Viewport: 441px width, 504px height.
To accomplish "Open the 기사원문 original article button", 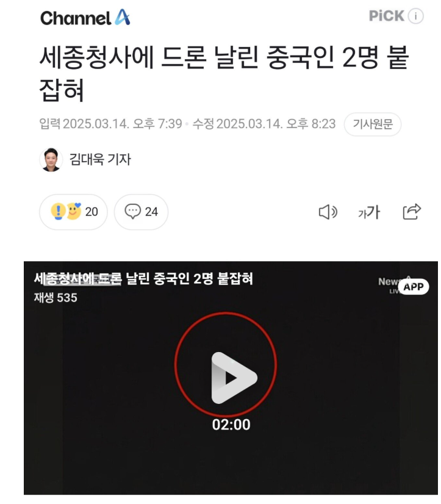I will coord(373,124).
